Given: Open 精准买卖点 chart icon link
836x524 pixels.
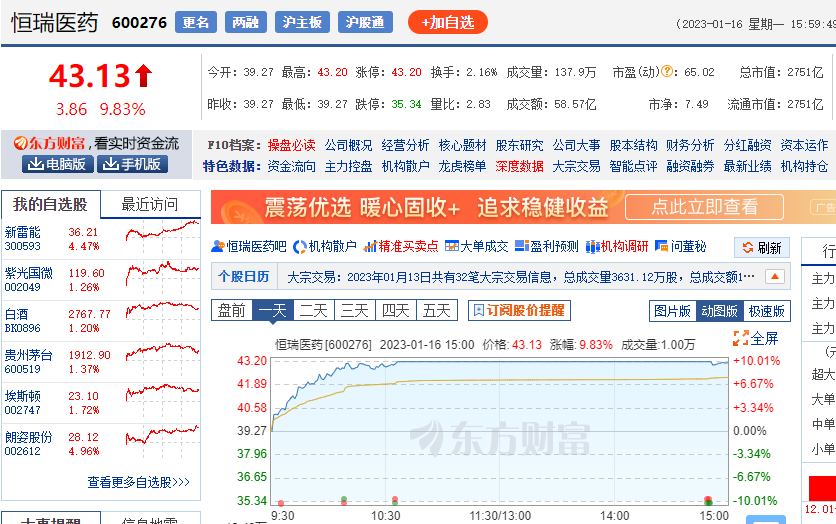Looking at the screenshot, I should pos(400,246).
